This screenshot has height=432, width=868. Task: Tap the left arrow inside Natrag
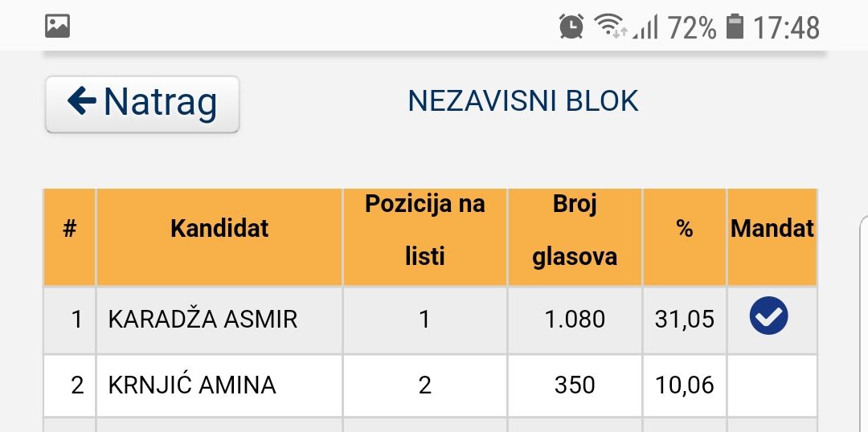point(82,101)
